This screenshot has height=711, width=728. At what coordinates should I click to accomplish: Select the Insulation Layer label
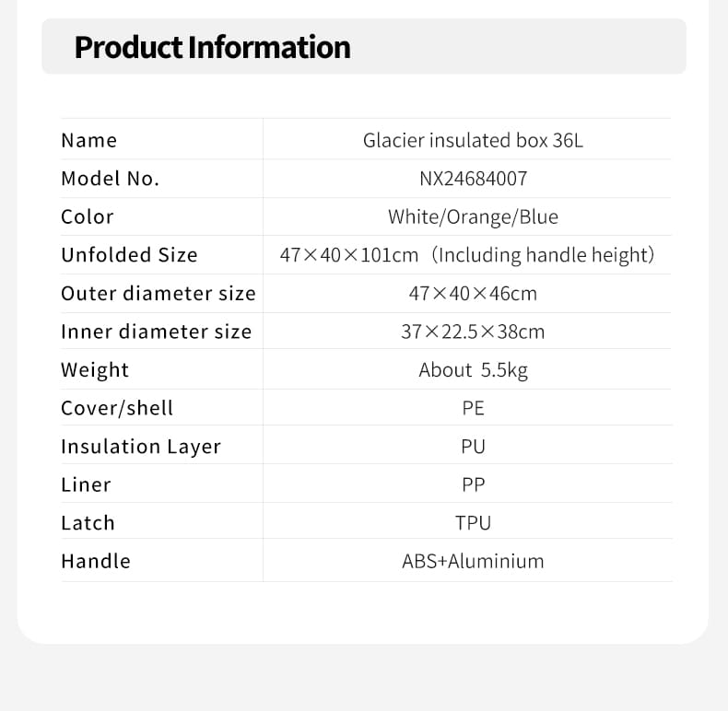[x=141, y=447]
